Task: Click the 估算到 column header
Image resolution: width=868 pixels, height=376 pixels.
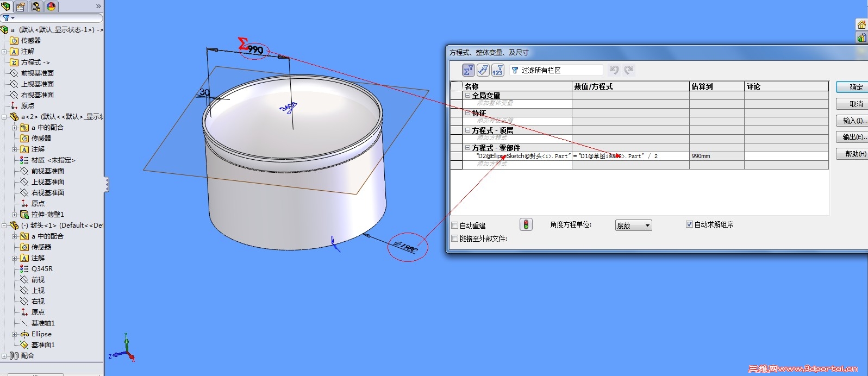Action: point(717,86)
